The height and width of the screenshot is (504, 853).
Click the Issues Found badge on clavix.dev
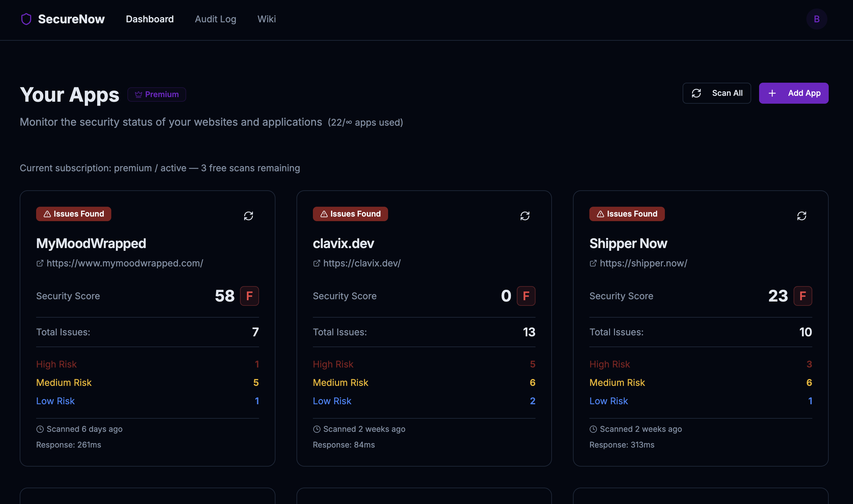(x=350, y=214)
